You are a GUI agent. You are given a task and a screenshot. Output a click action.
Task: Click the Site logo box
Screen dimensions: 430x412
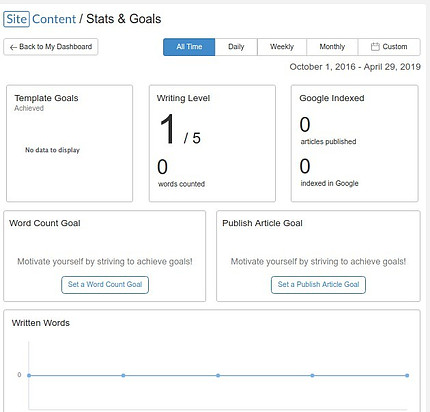pos(17,19)
